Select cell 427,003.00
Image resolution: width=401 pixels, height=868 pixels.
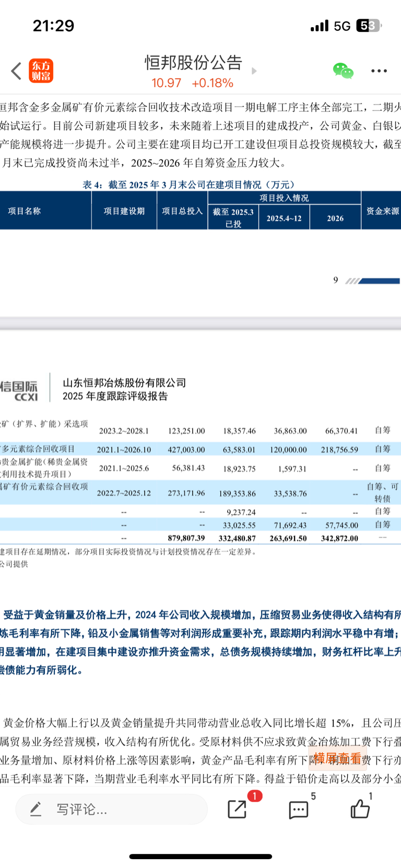coord(186,449)
